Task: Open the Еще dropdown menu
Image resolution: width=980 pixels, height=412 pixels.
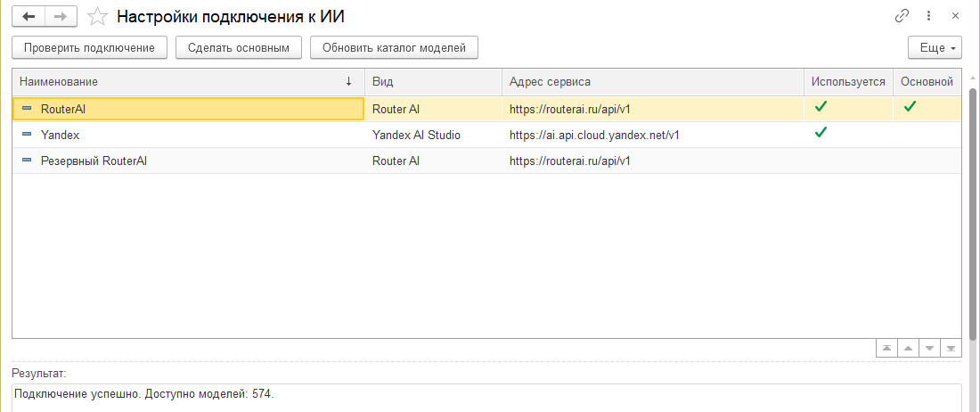Action: 935,47
